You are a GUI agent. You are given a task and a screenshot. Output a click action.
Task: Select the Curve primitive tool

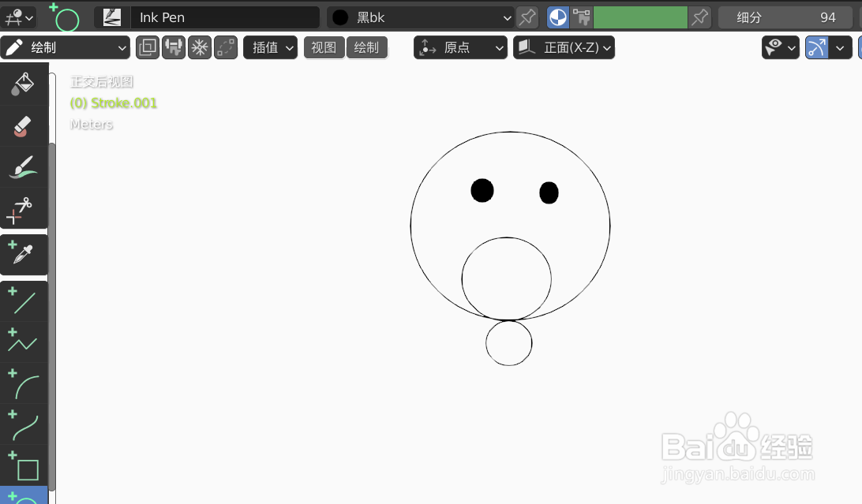23,424
